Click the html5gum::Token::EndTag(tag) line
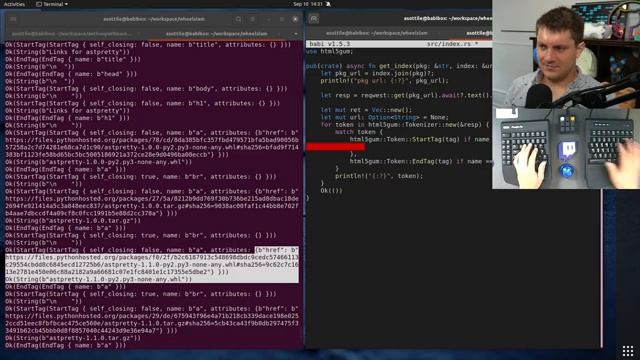This screenshot has height=360, width=640. [421, 162]
